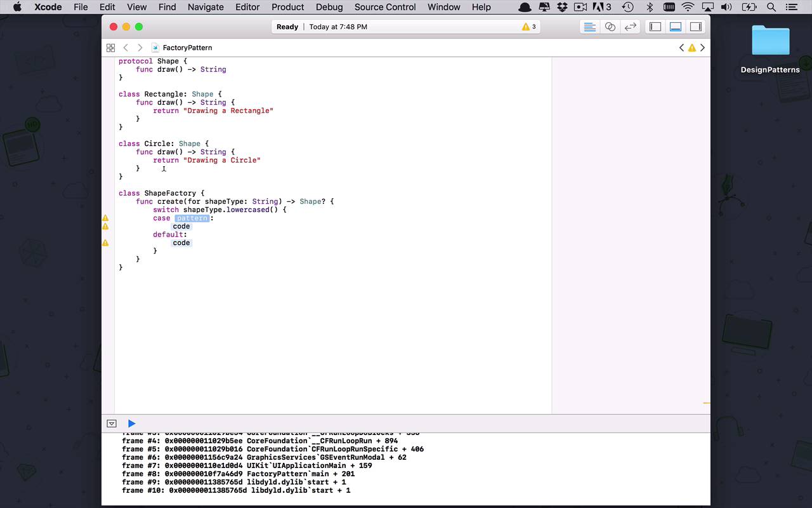Click the warning marker beside the default code placeholder

click(x=105, y=243)
